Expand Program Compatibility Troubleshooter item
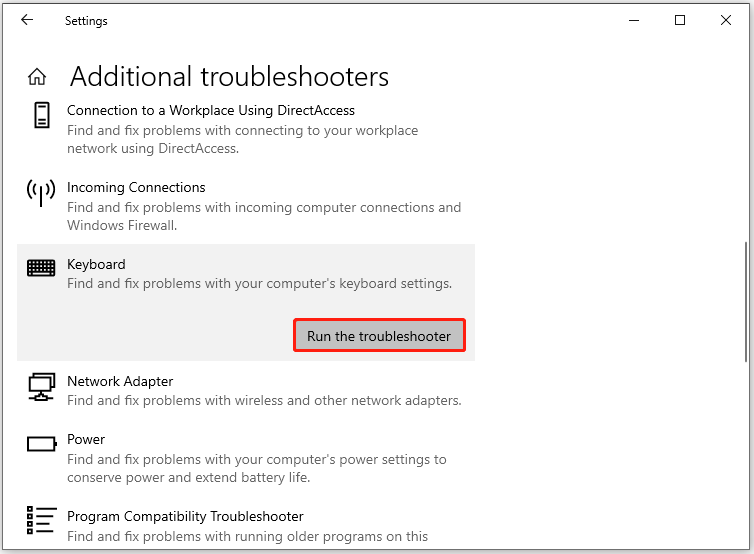 [x=185, y=516]
